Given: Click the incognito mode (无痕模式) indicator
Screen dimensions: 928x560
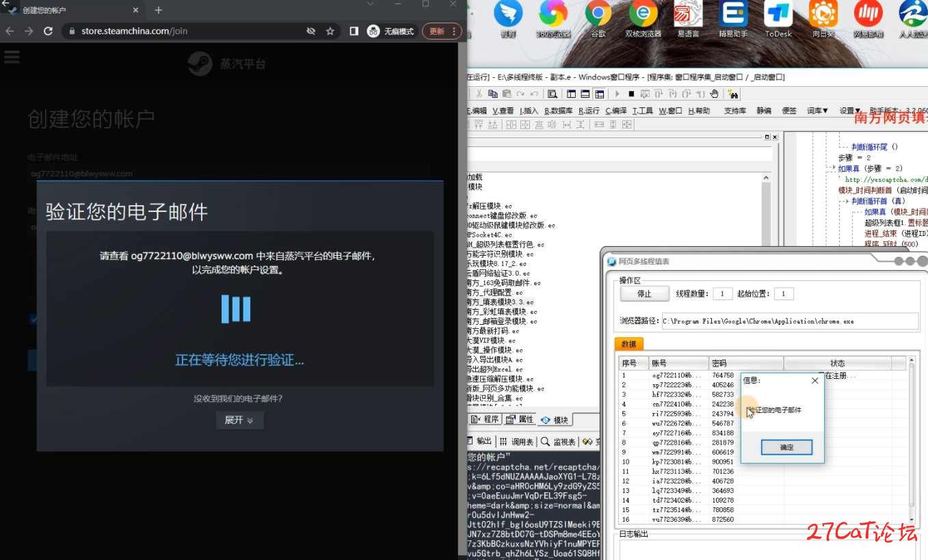Looking at the screenshot, I should tap(391, 31).
